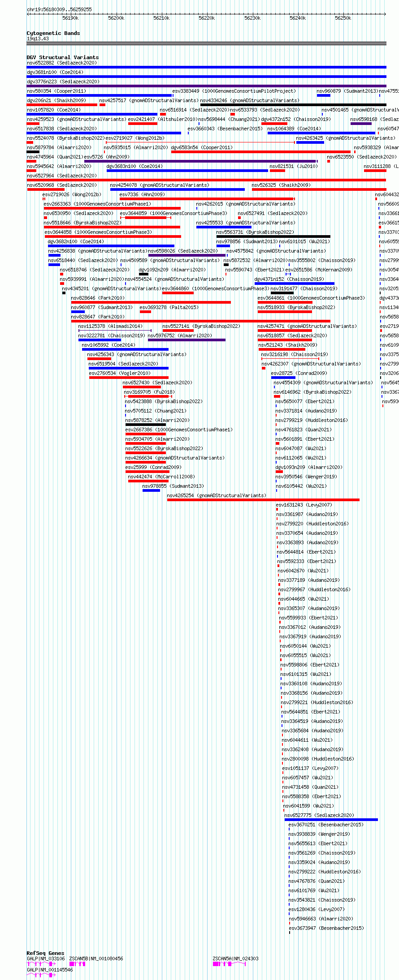Image resolution: width=399 pixels, height=980 pixels.
Task: Click the Cytogenetic Bands track title
Action: point(53,33)
